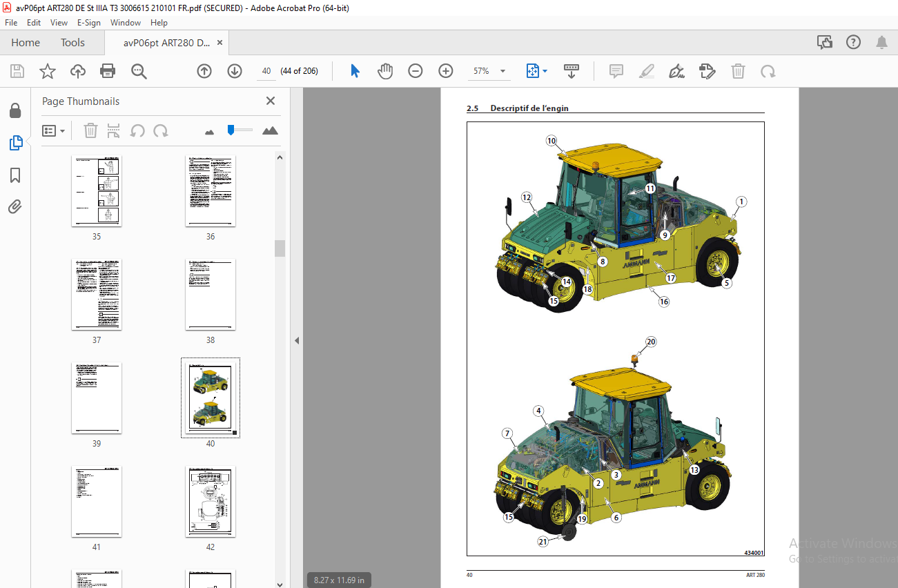The width and height of the screenshot is (898, 588).
Task: Collapse the navigation pane with the divider arrow
Action: coord(297,340)
